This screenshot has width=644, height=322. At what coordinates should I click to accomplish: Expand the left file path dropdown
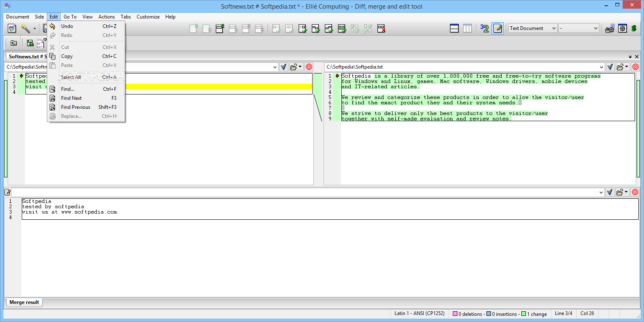tap(275, 67)
